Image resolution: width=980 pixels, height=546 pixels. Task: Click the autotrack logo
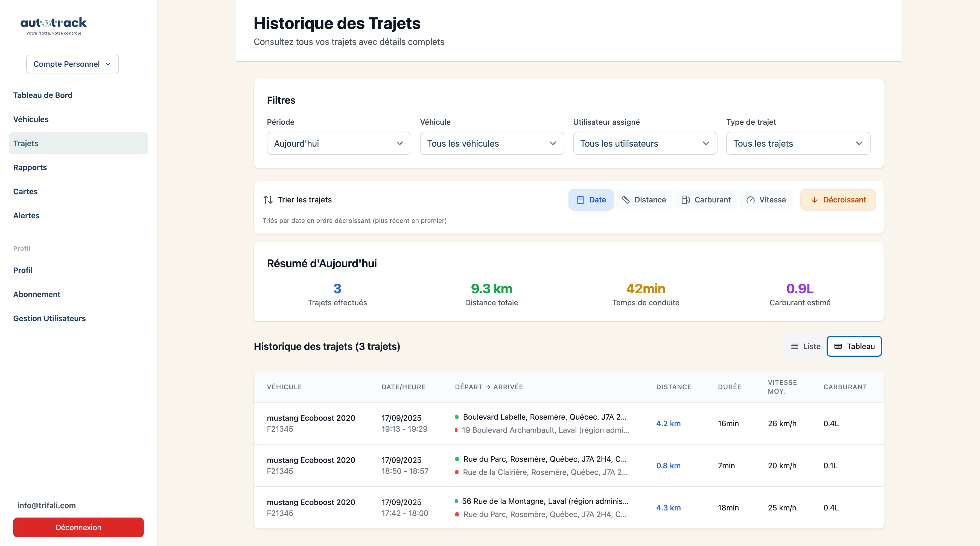pyautogui.click(x=54, y=26)
